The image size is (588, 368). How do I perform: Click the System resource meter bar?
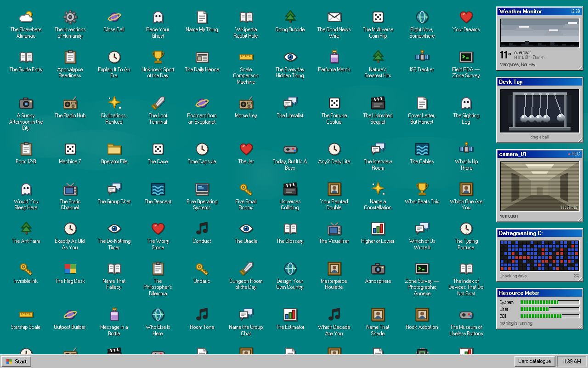[x=549, y=302]
